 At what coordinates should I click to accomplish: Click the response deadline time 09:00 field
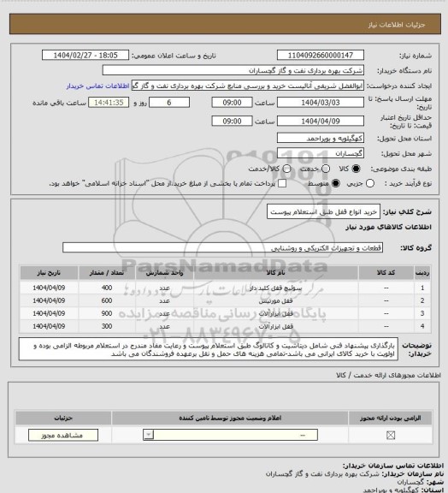pyautogui.click(x=232, y=103)
